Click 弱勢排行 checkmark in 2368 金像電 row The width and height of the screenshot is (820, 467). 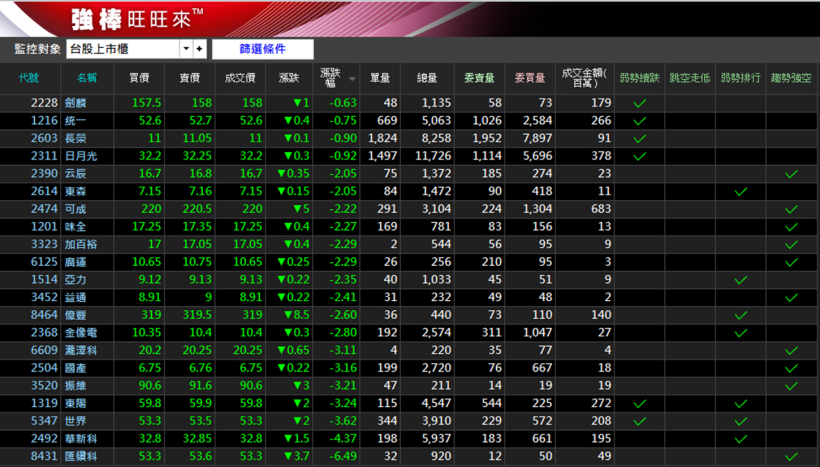pyautogui.click(x=741, y=333)
